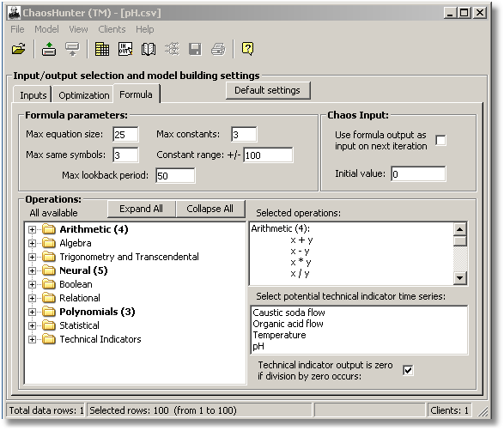Open the File menu
Image resolution: width=504 pixels, height=431 pixels.
click(17, 29)
